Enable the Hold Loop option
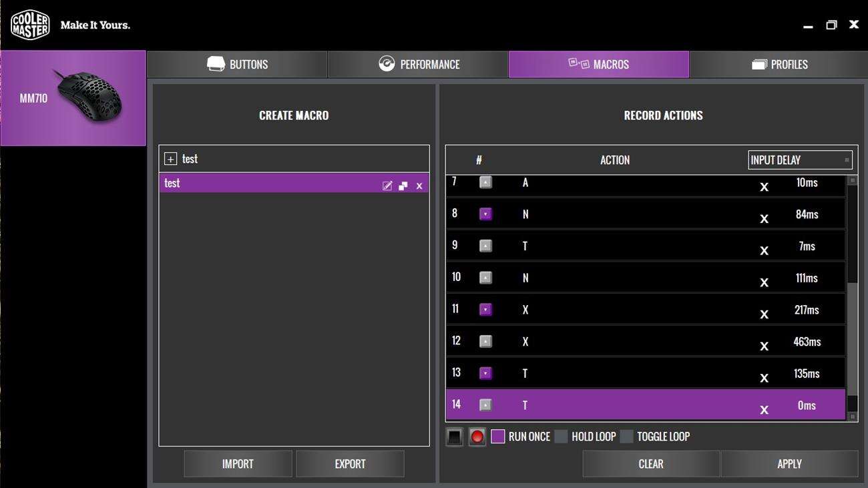 coord(561,437)
